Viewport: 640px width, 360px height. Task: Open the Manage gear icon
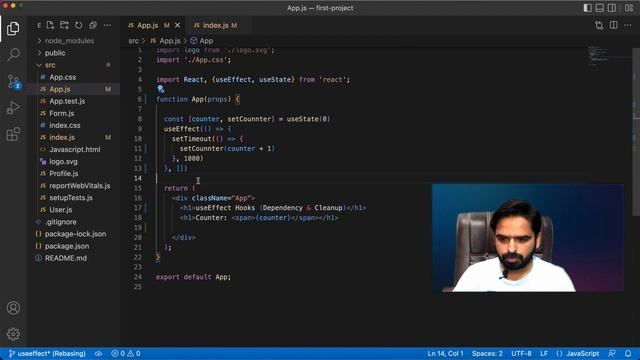point(13,334)
